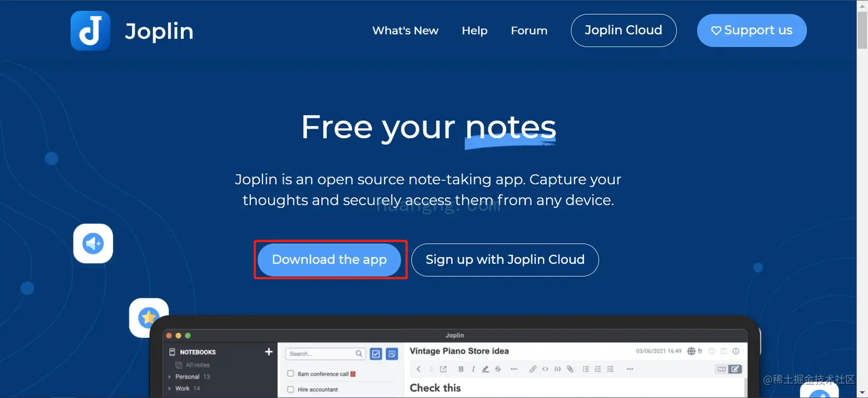
Task: Click the notebook icon beside NOTEBOOKS heading
Action: point(172,352)
